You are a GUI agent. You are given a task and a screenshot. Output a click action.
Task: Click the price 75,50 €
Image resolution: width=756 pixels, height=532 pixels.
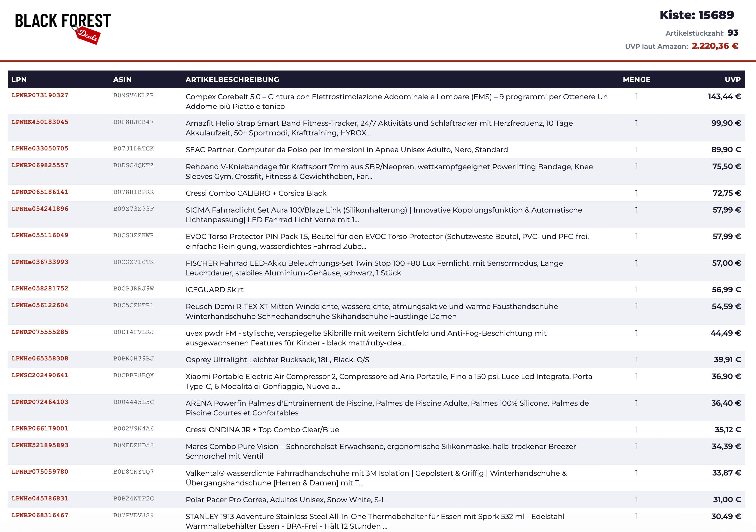726,166
